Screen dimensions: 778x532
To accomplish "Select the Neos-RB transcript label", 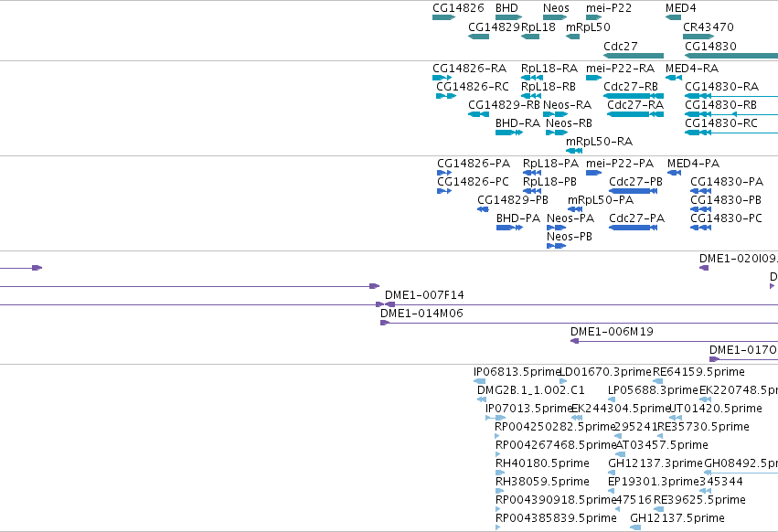I will point(570,123).
